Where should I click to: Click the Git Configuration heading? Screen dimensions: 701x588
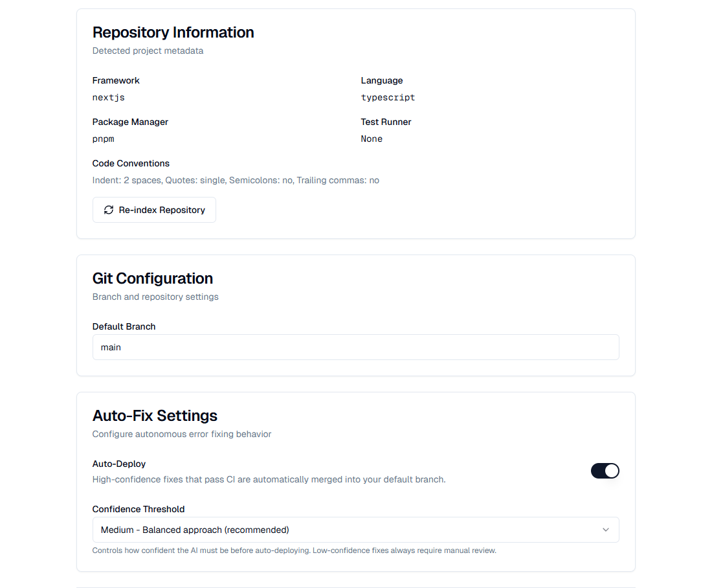pos(153,278)
